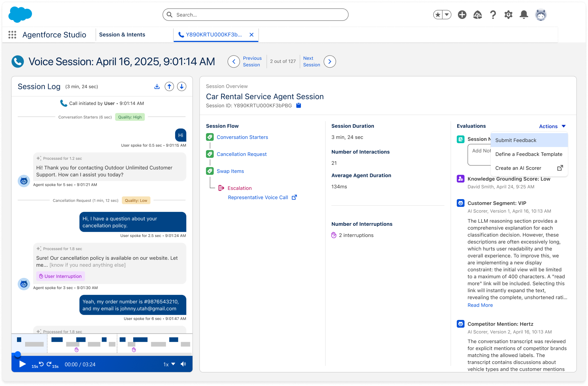Open the setup gear icon
This screenshot has width=588, height=386.
[509, 15]
